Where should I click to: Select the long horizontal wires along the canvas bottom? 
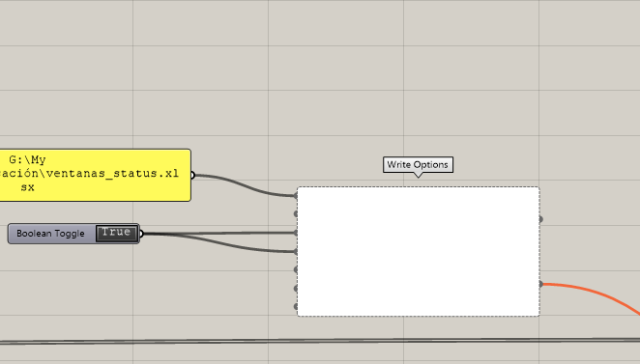click(x=320, y=341)
